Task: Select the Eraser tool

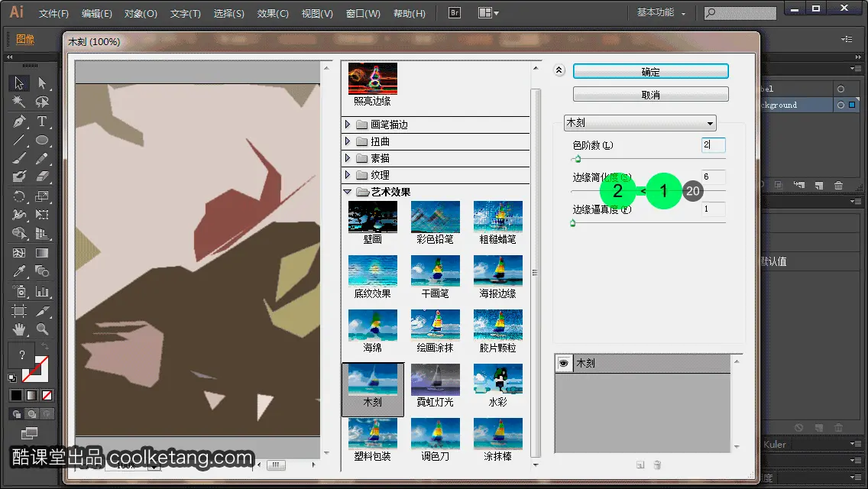Action: (x=42, y=177)
